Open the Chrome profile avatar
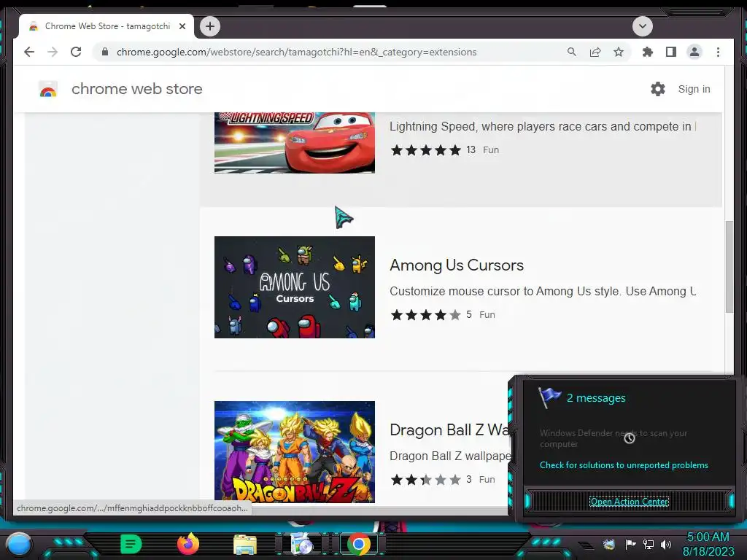The height and width of the screenshot is (560, 747). point(694,52)
